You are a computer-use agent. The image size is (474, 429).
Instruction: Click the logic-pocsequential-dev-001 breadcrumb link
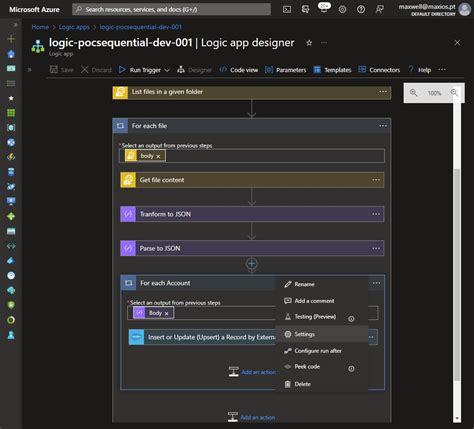pyautogui.click(x=140, y=27)
